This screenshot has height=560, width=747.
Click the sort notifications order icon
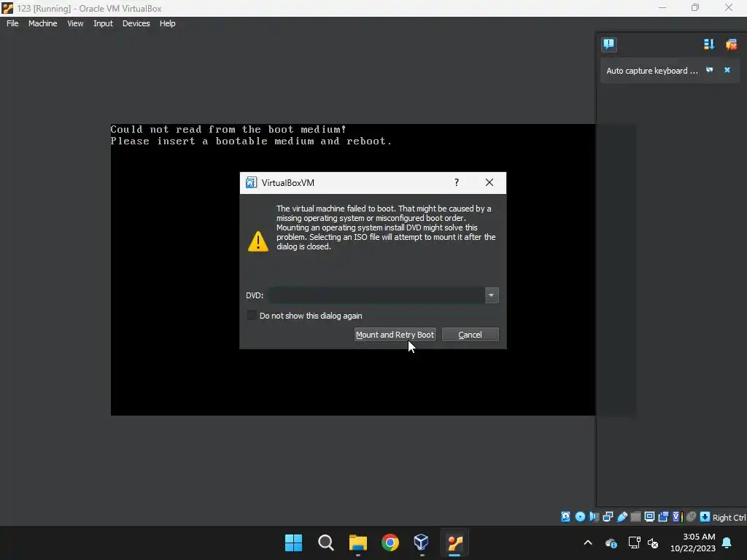coord(709,44)
